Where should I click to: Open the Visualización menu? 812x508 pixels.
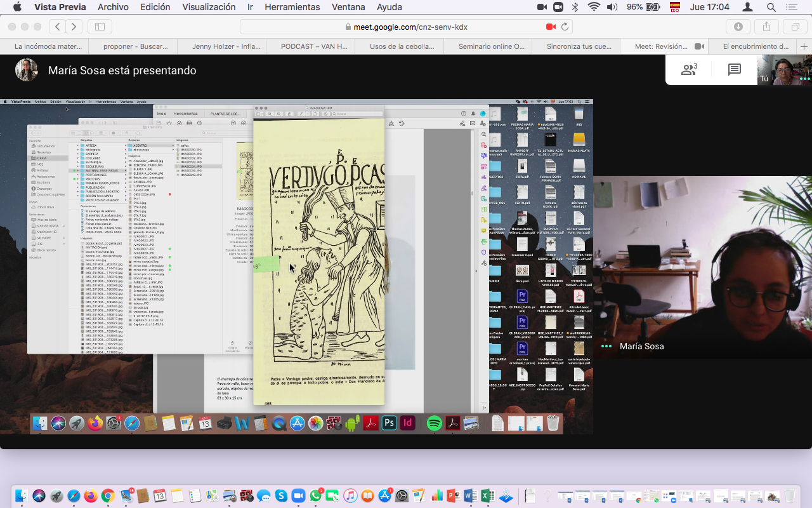click(209, 7)
